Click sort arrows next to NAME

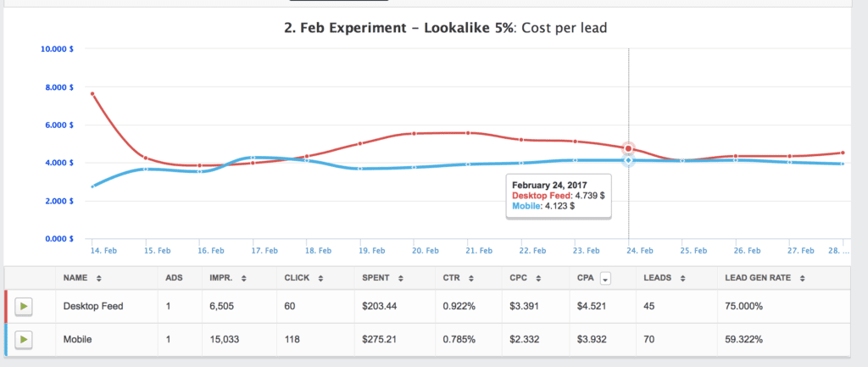(100, 277)
